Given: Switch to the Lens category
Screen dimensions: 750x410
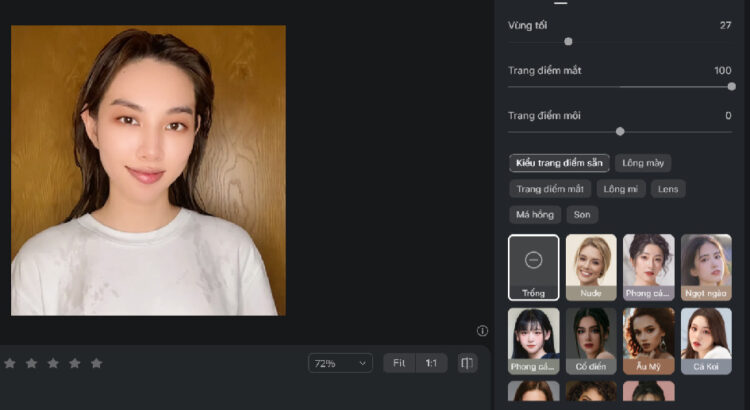Looking at the screenshot, I should pyautogui.click(x=667, y=188).
